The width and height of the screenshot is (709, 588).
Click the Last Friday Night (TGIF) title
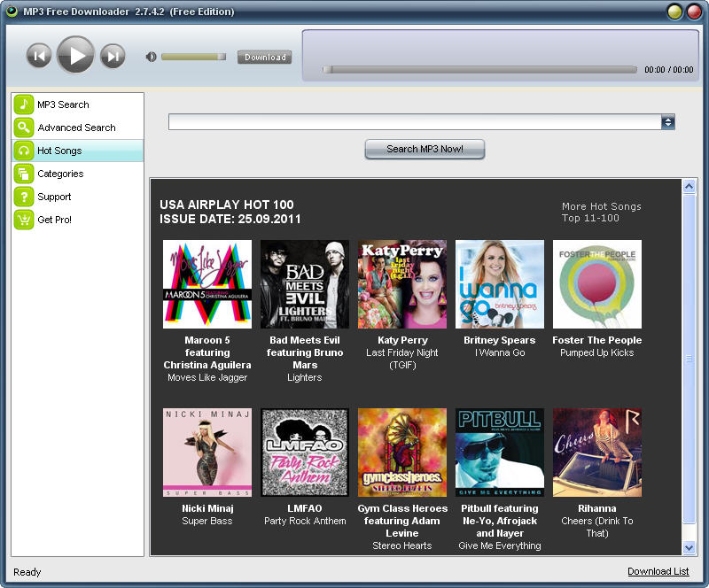tap(402, 359)
